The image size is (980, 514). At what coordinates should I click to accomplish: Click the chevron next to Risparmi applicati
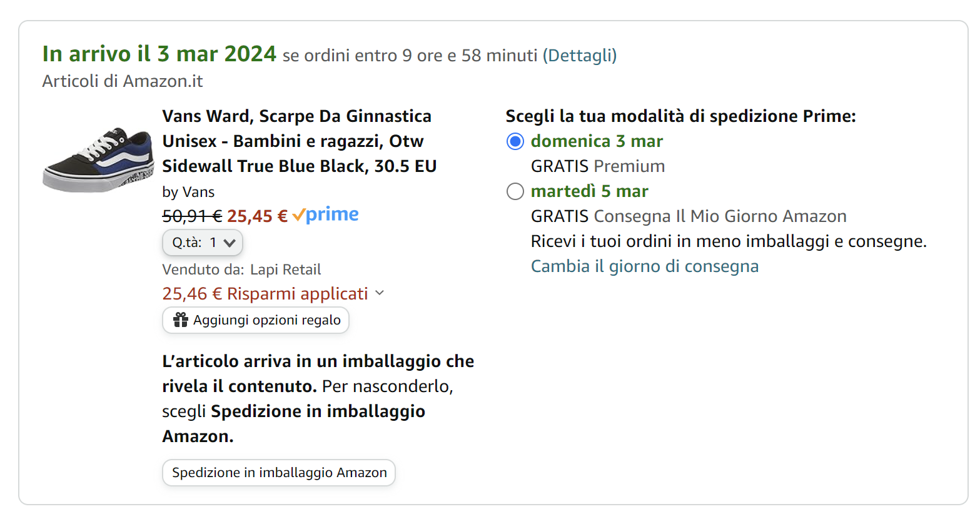tap(380, 293)
